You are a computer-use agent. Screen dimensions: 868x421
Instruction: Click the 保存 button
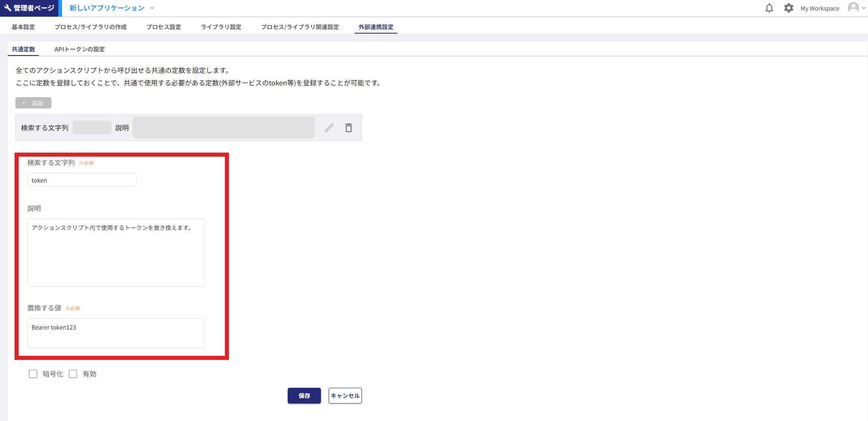[x=304, y=395]
